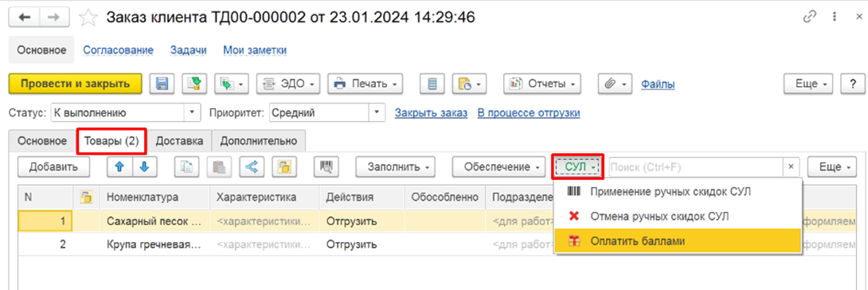The image size is (868, 290).
Task: Click the barcode scanner search icon
Action: [326, 167]
